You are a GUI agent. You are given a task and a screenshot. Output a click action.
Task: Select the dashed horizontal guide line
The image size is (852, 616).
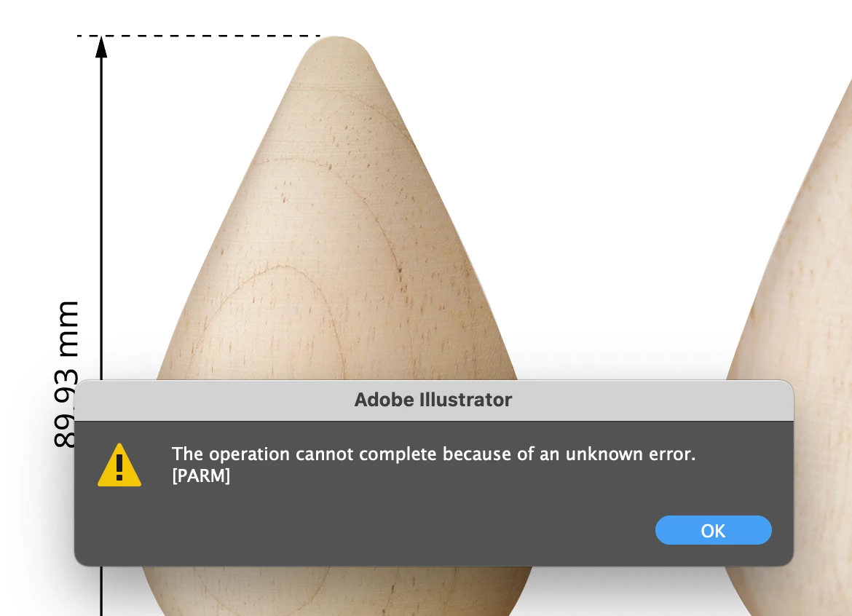click(199, 36)
